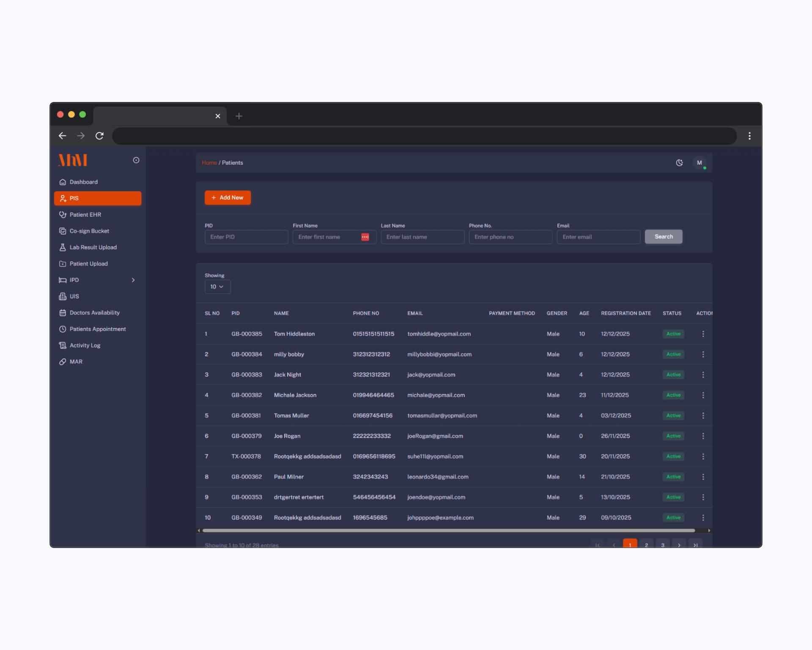Open browser three-dot menu
Image resolution: width=812 pixels, height=650 pixels.
pyautogui.click(x=749, y=136)
